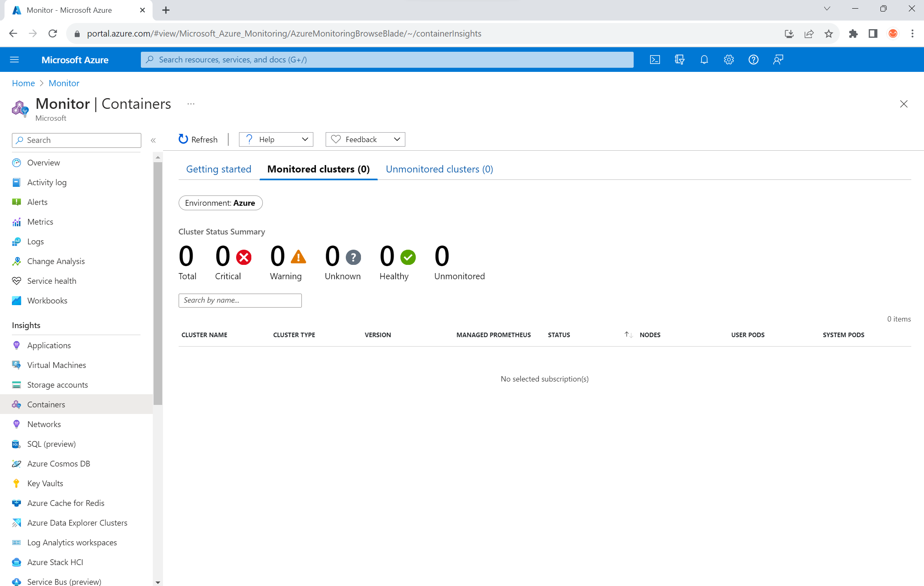Open the Chrome tab search chevron
924x586 pixels.
click(x=827, y=9)
